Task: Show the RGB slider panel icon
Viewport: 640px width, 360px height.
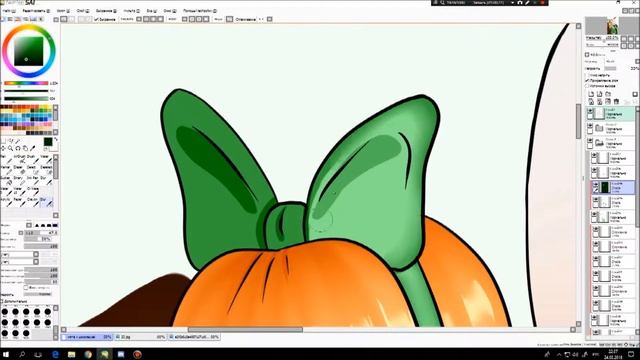Action: 11,19
